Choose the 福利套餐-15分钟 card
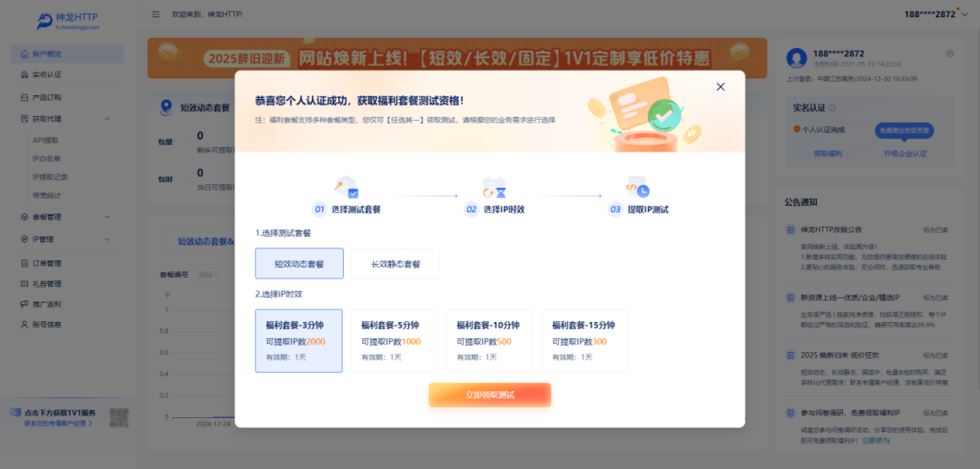This screenshot has width=980, height=469. tap(585, 341)
